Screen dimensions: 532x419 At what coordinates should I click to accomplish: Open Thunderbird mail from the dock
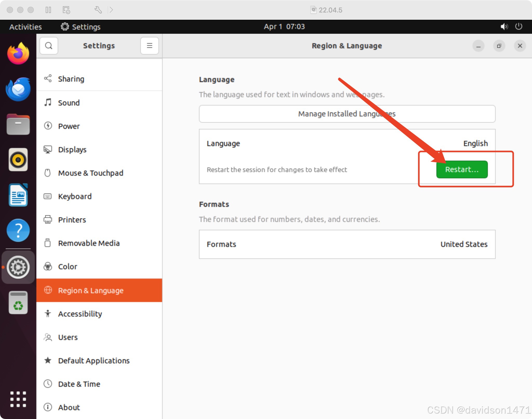coord(18,89)
